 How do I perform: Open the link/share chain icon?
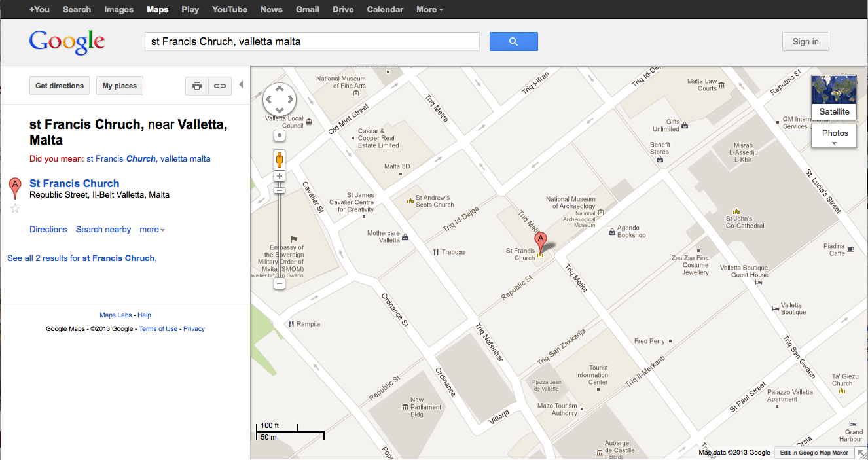(x=220, y=86)
